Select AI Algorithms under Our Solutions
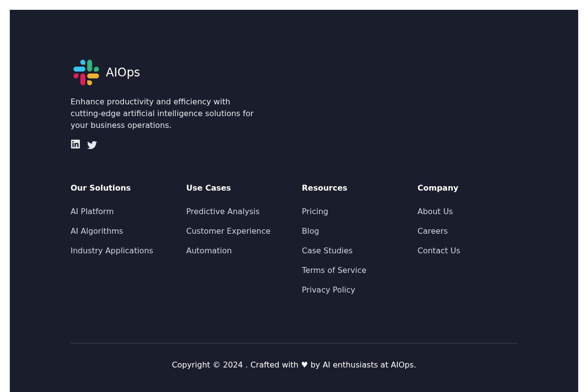 coord(97,231)
